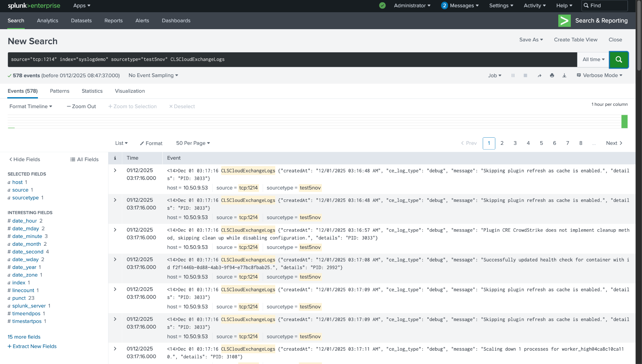Click the green search magnifier button

coord(618,60)
